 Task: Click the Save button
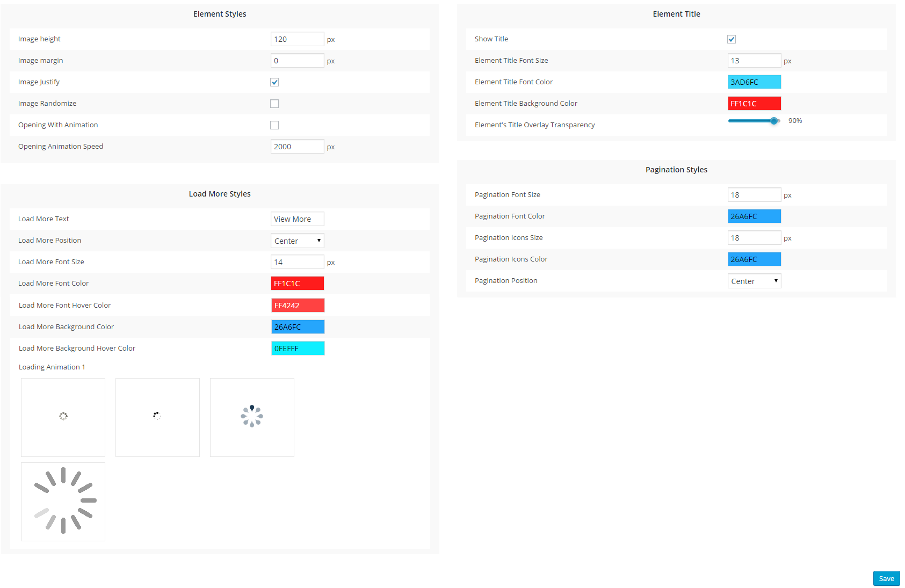pos(886,578)
